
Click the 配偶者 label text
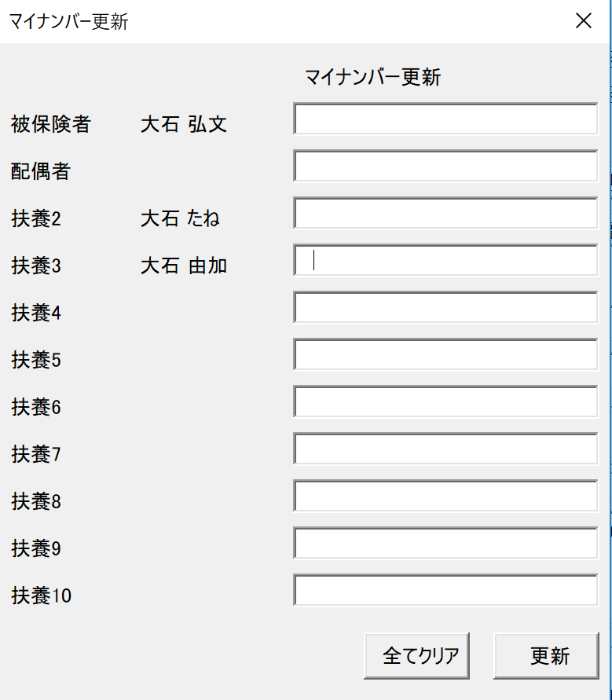[x=41, y=171]
